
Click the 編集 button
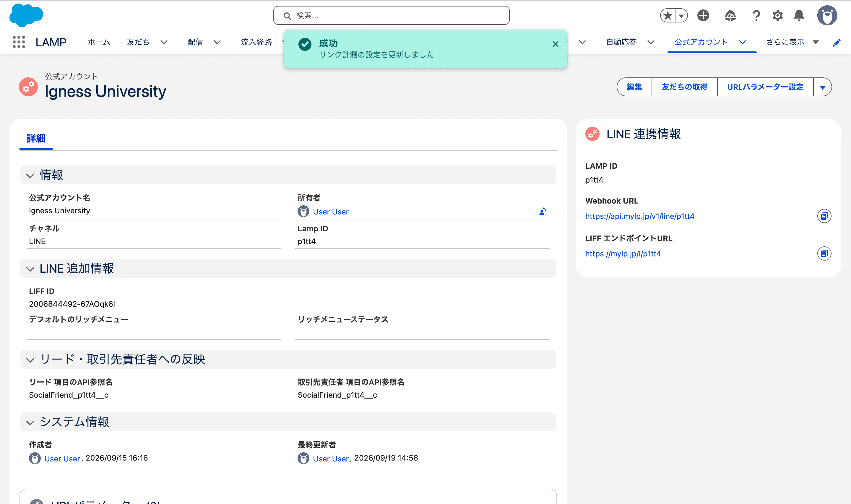coord(634,87)
